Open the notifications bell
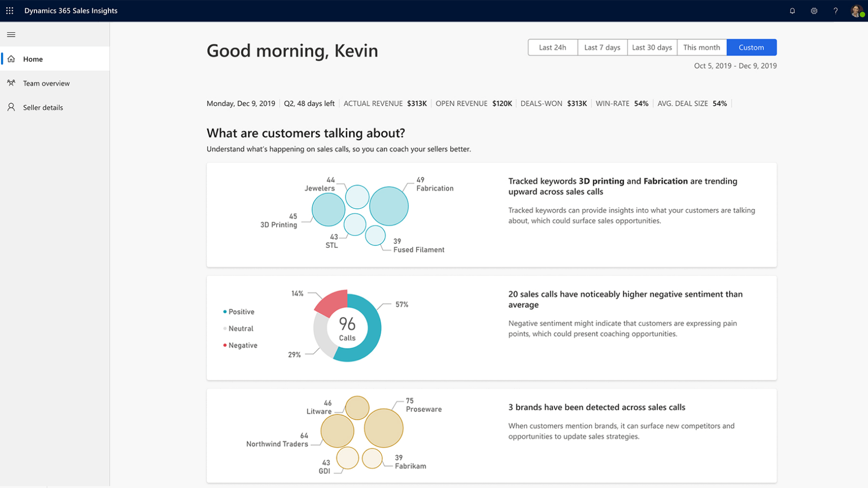 pos(792,10)
